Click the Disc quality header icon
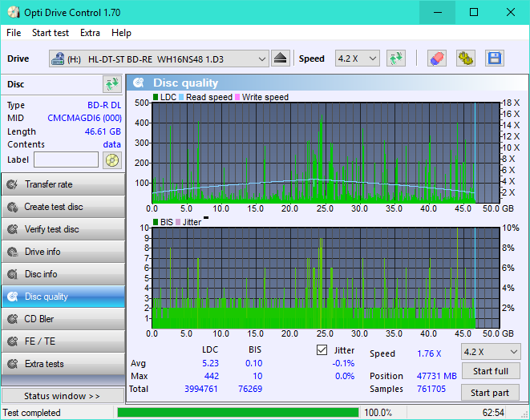Viewport: 530px width, 420px height. [138, 83]
